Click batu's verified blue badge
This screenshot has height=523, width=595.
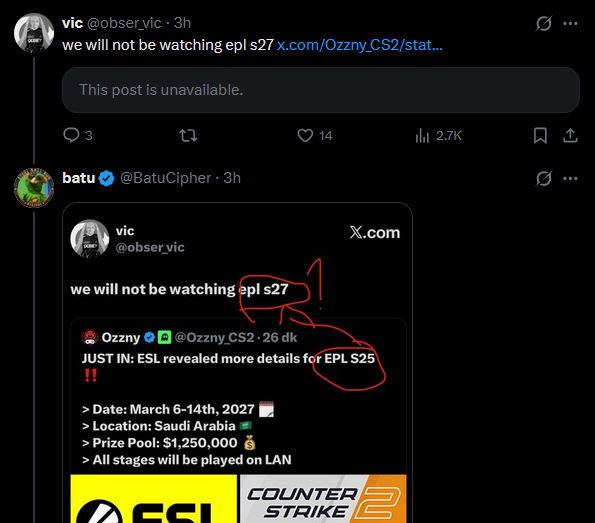107,178
